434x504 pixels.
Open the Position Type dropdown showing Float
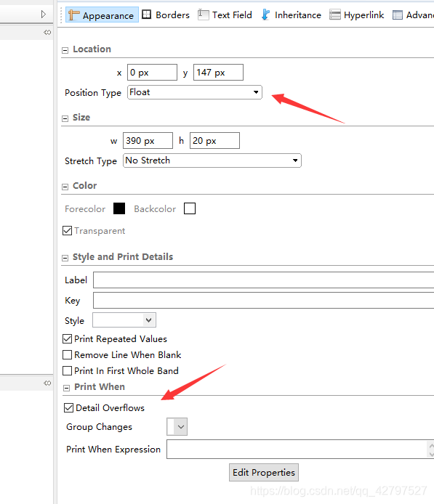click(x=195, y=92)
